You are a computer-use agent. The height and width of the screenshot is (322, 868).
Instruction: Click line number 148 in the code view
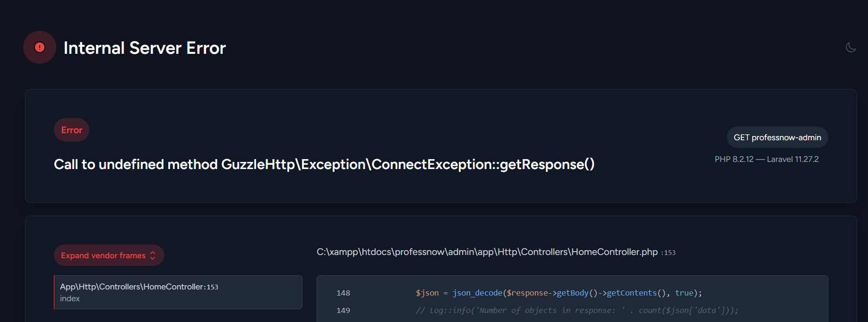coord(344,293)
